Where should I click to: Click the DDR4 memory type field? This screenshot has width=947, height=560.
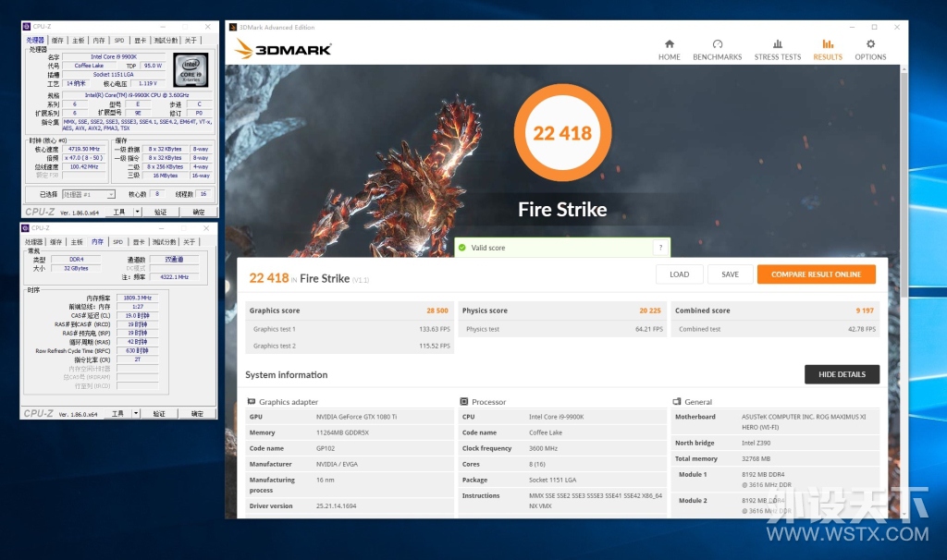click(x=76, y=260)
